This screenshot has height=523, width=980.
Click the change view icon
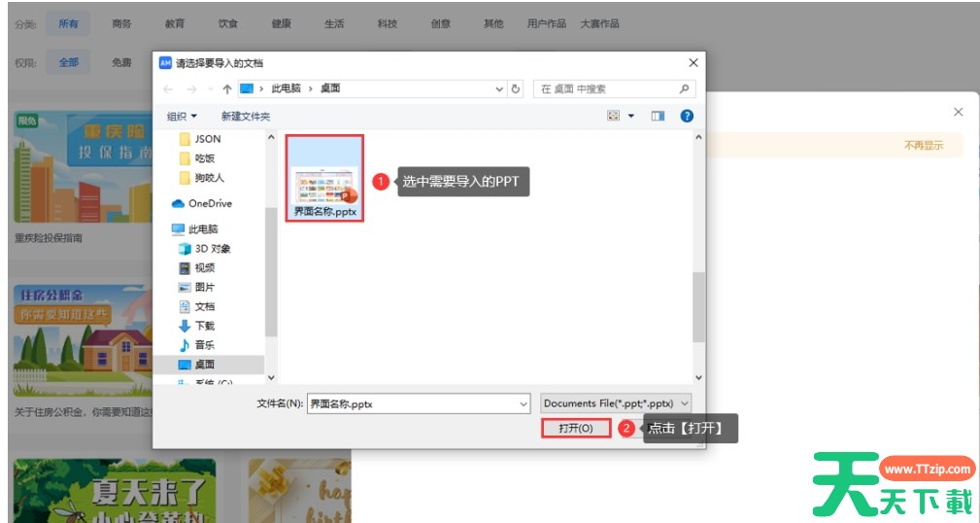coord(613,116)
